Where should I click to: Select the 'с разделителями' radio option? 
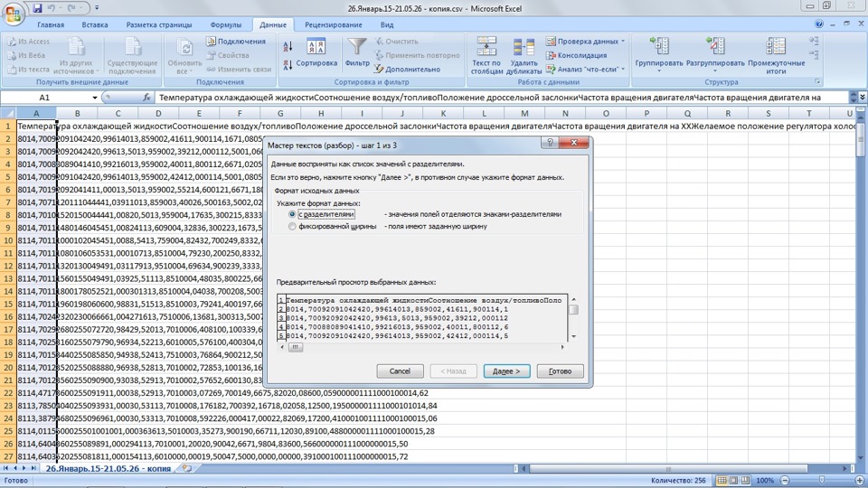coord(292,214)
